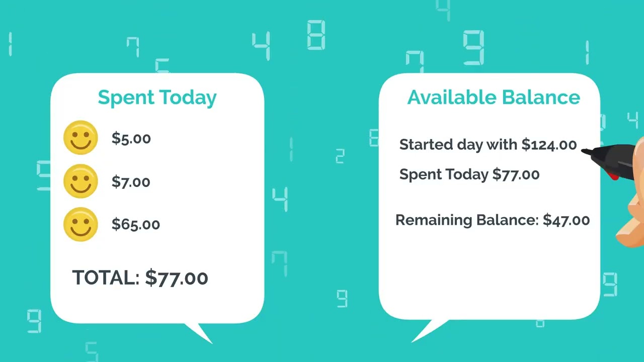644x362 pixels.
Task: Click the TOTAL: $77.00 line
Action: [140, 278]
